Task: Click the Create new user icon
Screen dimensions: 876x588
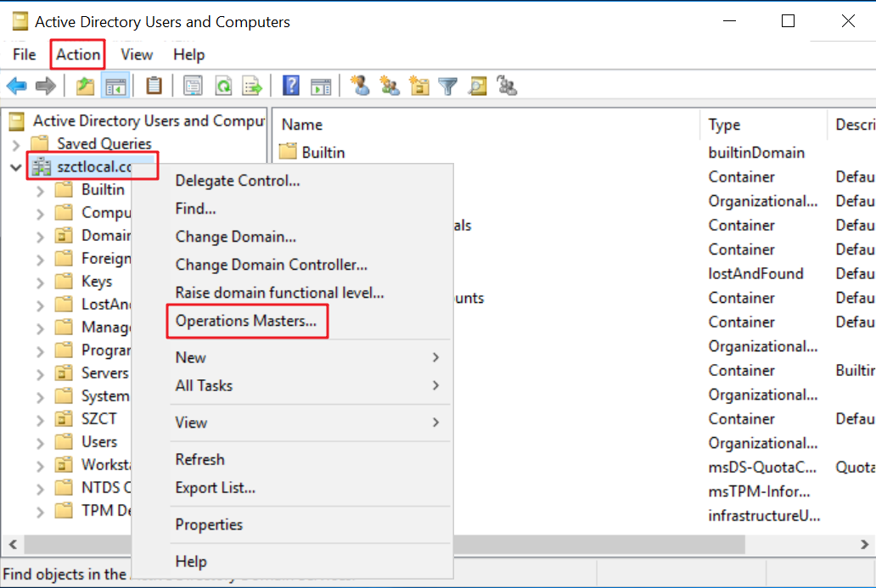Action: point(361,86)
